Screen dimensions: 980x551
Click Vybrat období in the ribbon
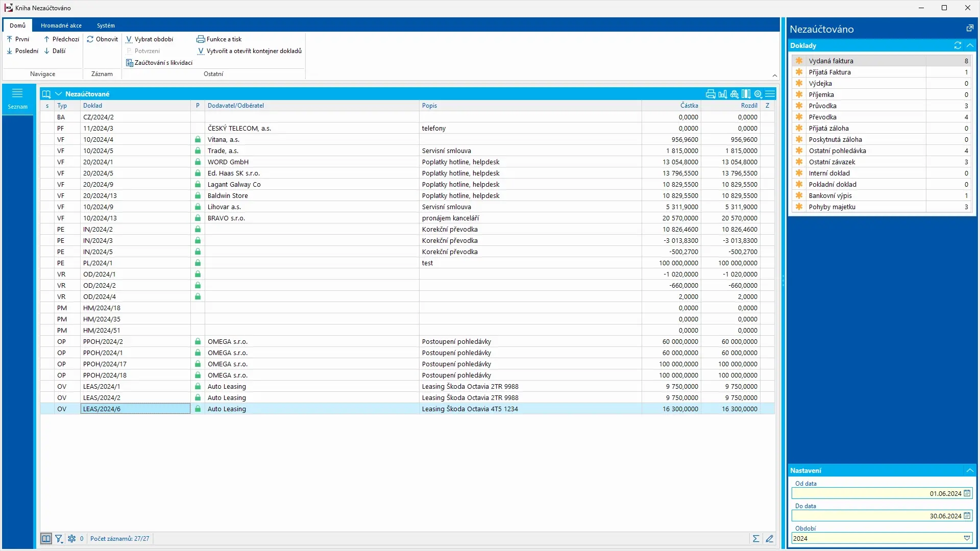[x=150, y=39]
